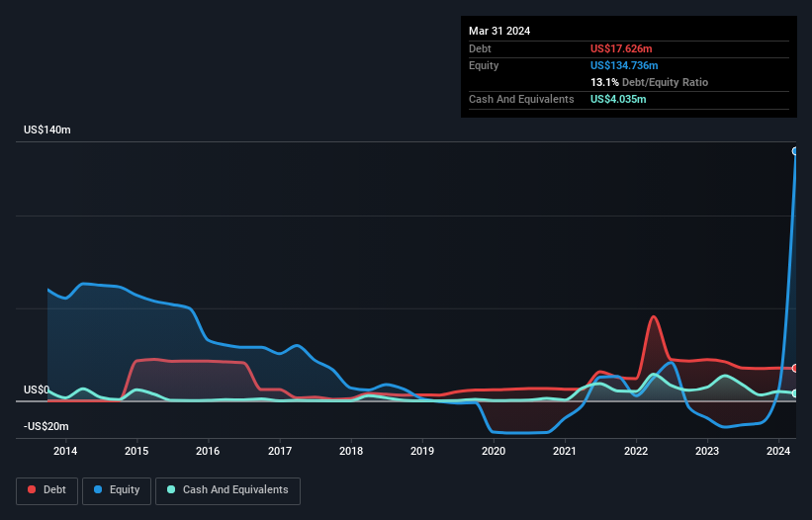
Task: Click the 2019 x-axis label
Action: coord(422,451)
